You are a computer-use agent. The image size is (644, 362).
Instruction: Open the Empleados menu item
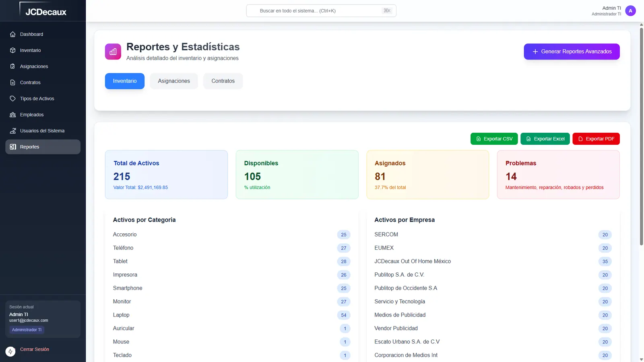pyautogui.click(x=43, y=115)
